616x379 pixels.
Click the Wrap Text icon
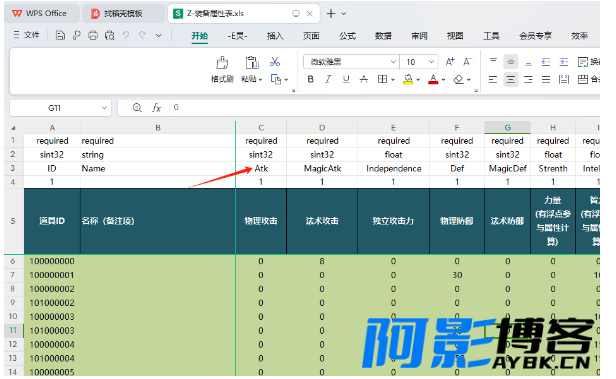(583, 62)
